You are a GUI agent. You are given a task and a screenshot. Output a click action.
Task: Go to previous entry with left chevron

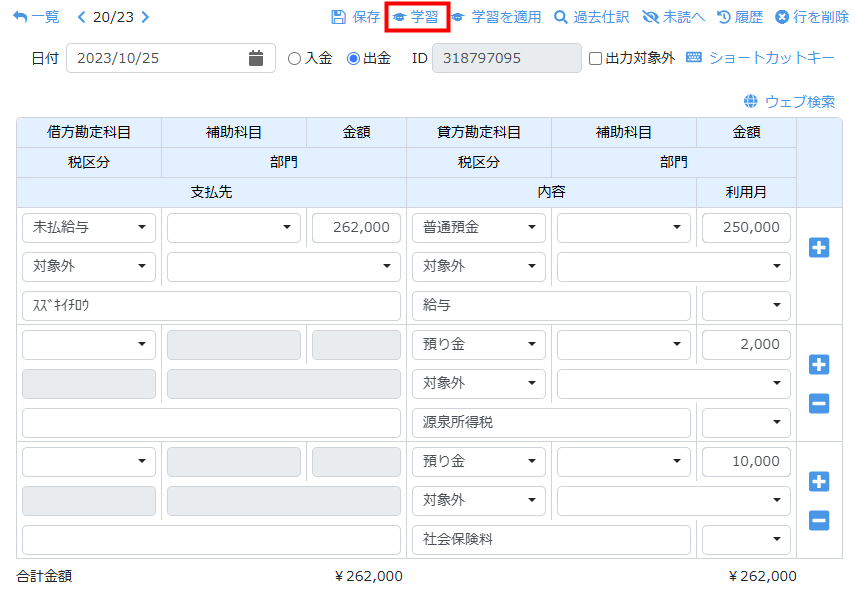click(82, 17)
